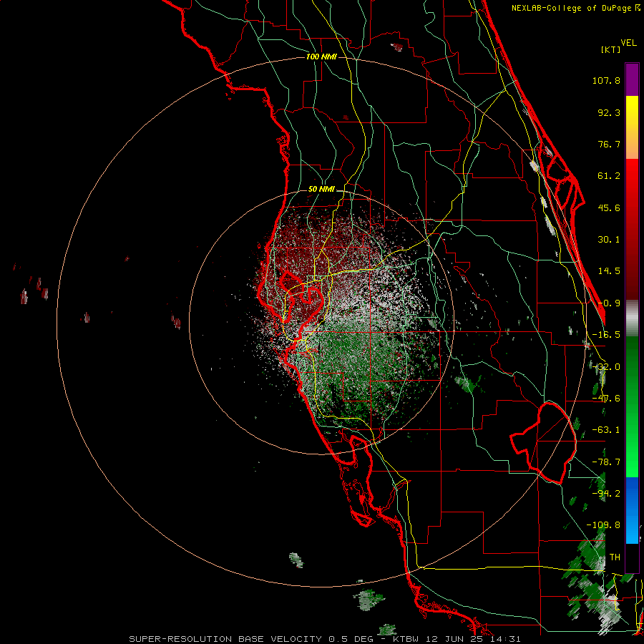Click the -63.1 legend value
This screenshot has height=644, width=644.
(x=606, y=430)
